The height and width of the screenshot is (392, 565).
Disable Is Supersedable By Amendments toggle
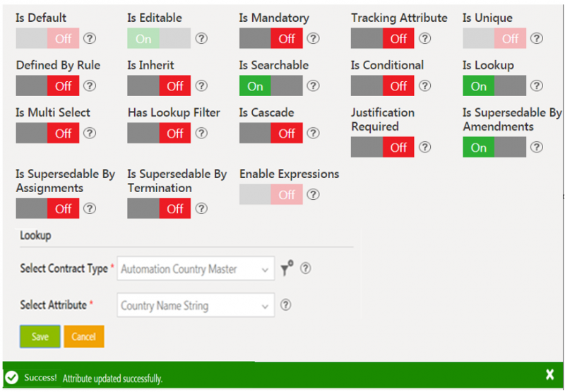point(494,147)
